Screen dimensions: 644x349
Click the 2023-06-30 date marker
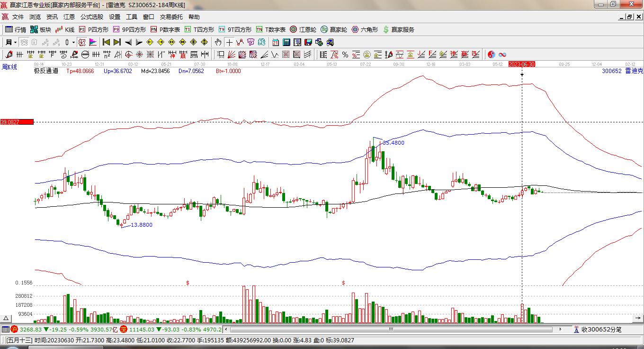pyautogui.click(x=522, y=64)
